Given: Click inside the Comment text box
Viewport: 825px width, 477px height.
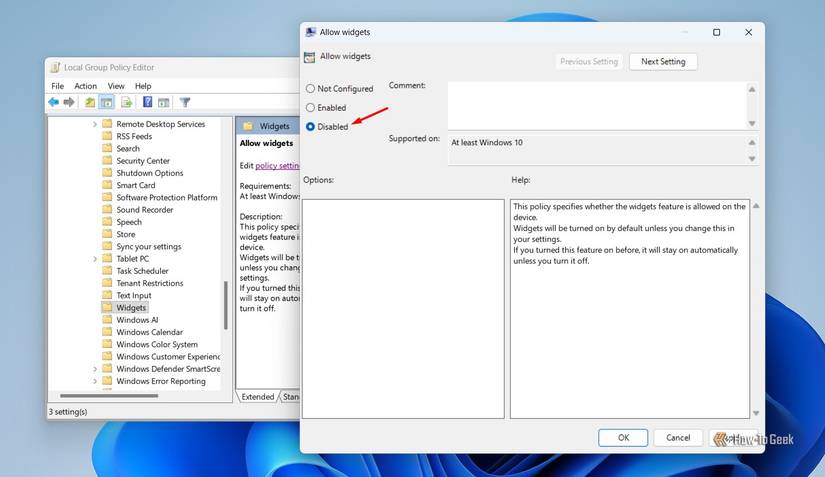Looking at the screenshot, I should click(x=597, y=105).
